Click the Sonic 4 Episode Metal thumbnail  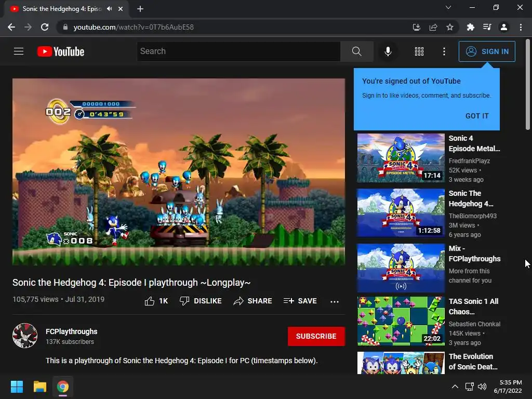click(401, 158)
